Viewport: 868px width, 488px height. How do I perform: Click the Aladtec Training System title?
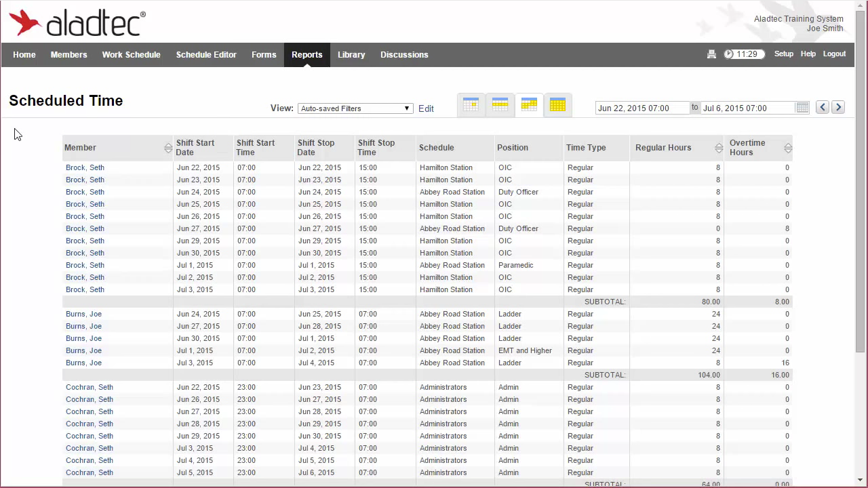tap(799, 19)
